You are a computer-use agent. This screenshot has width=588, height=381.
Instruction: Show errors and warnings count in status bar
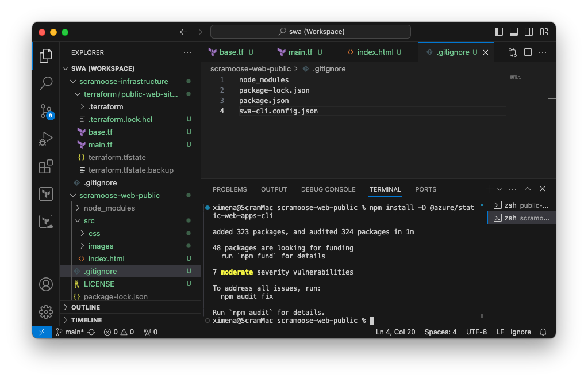119,332
